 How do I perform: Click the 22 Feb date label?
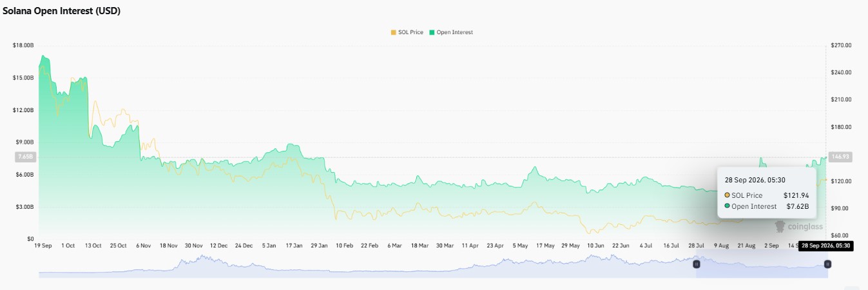point(371,246)
